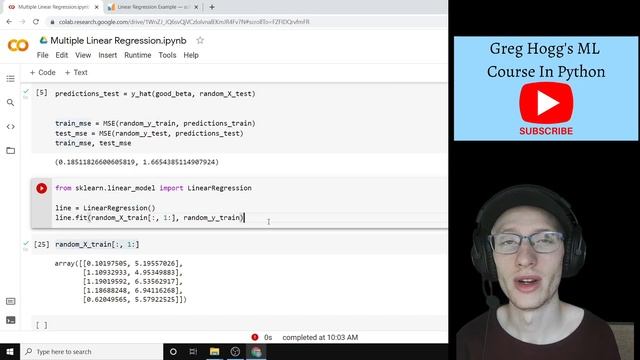Open the Colab logo home link

pos(18,45)
